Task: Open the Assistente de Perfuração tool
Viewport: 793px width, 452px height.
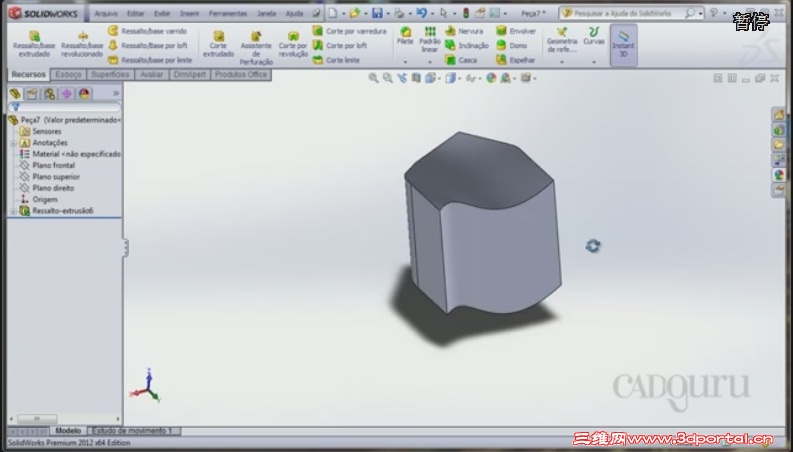Action: (x=256, y=48)
